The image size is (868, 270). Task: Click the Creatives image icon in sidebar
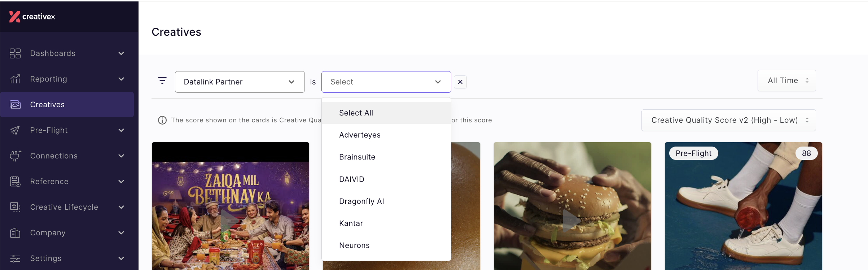(15, 105)
